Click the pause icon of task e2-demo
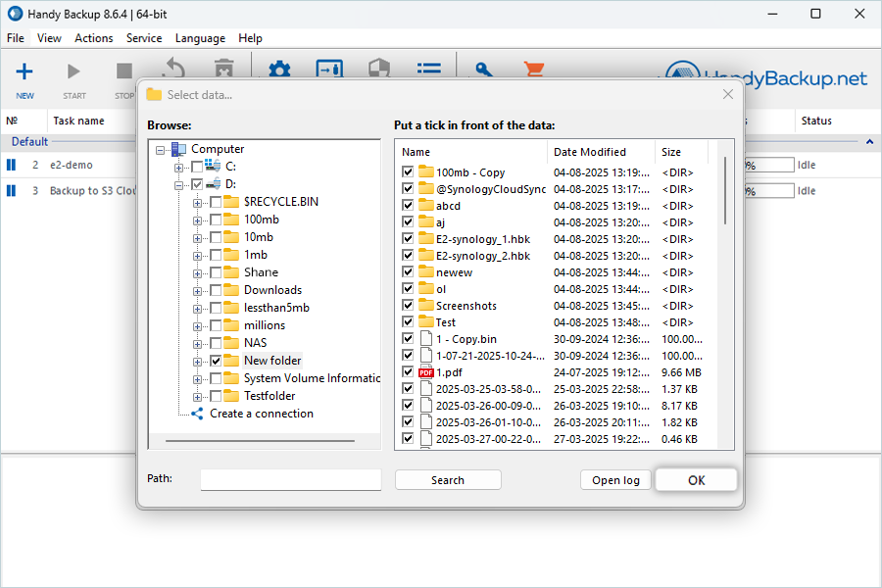882x588 pixels. (11, 165)
